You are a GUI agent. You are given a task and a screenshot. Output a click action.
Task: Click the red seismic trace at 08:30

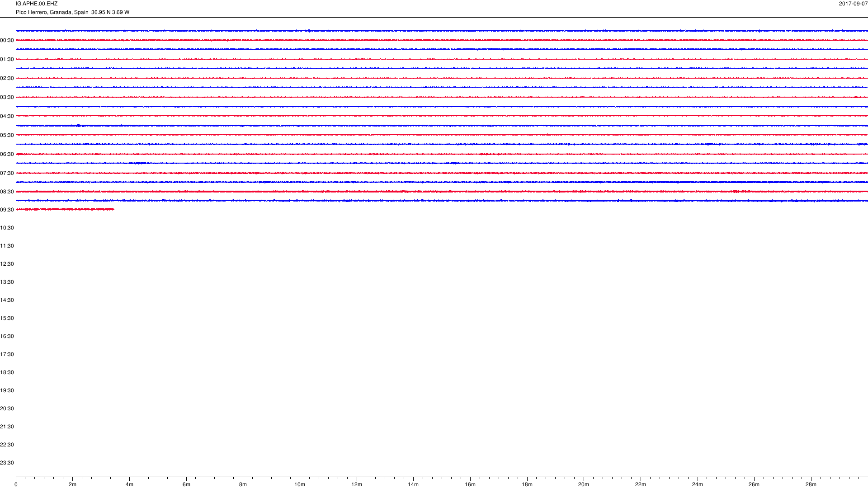coord(442,192)
